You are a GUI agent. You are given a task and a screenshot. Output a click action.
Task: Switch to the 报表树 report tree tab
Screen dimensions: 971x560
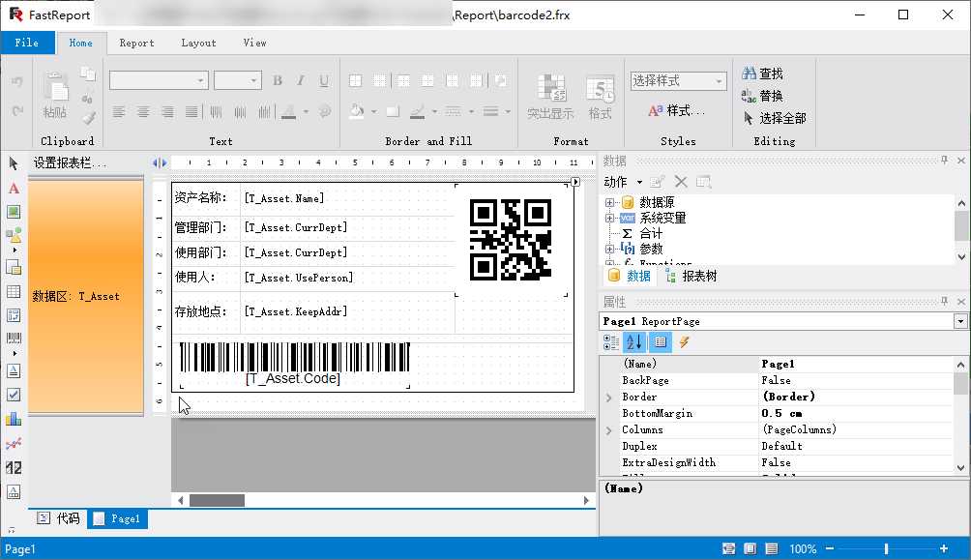pos(691,276)
